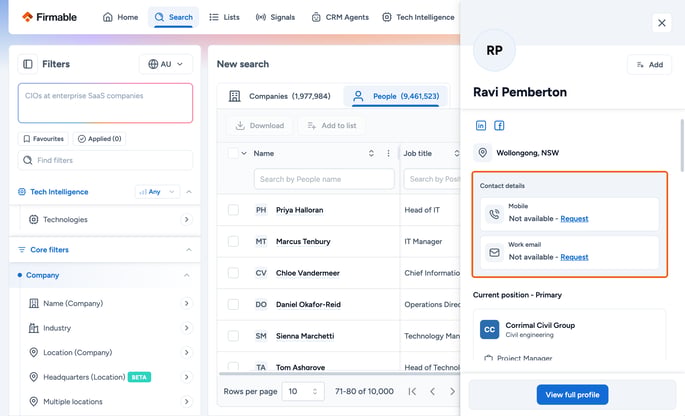Expand the Industry filter
685x416 pixels.
tap(187, 328)
